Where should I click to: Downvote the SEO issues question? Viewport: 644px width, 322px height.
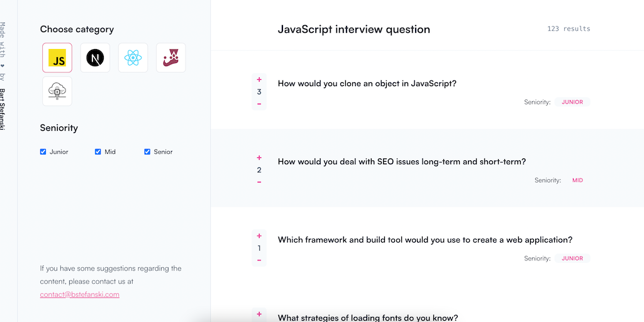click(x=259, y=182)
